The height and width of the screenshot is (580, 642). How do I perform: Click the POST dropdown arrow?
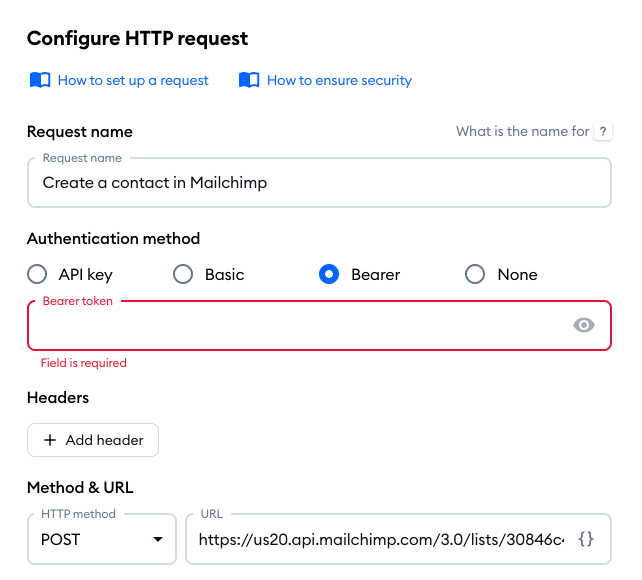157,540
